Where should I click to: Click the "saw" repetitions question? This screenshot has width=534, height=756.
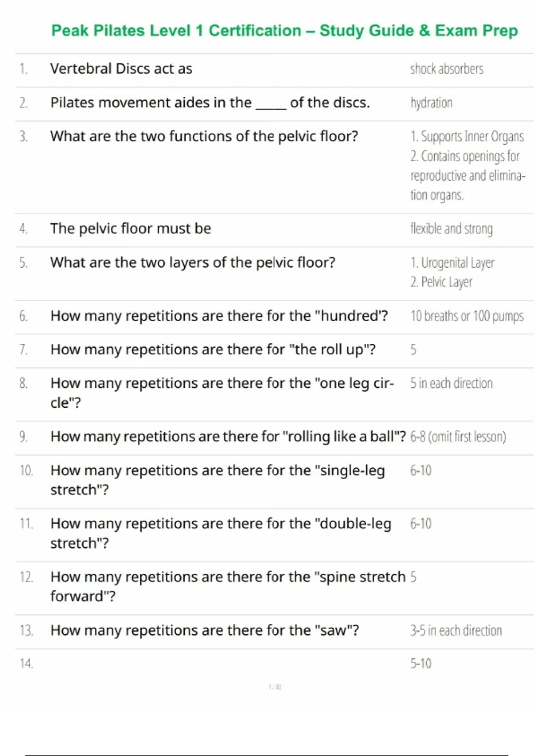[x=204, y=630]
